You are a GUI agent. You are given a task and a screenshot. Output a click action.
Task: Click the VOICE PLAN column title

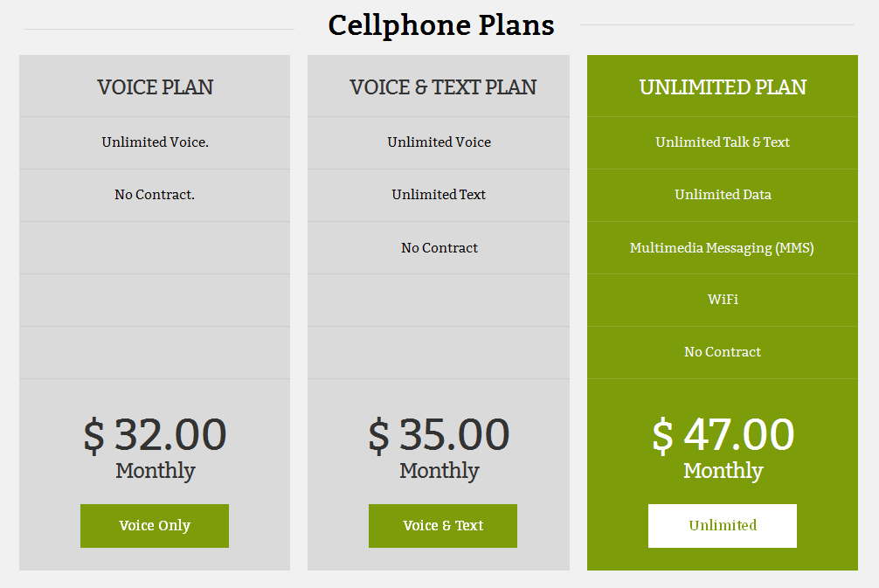tap(156, 87)
